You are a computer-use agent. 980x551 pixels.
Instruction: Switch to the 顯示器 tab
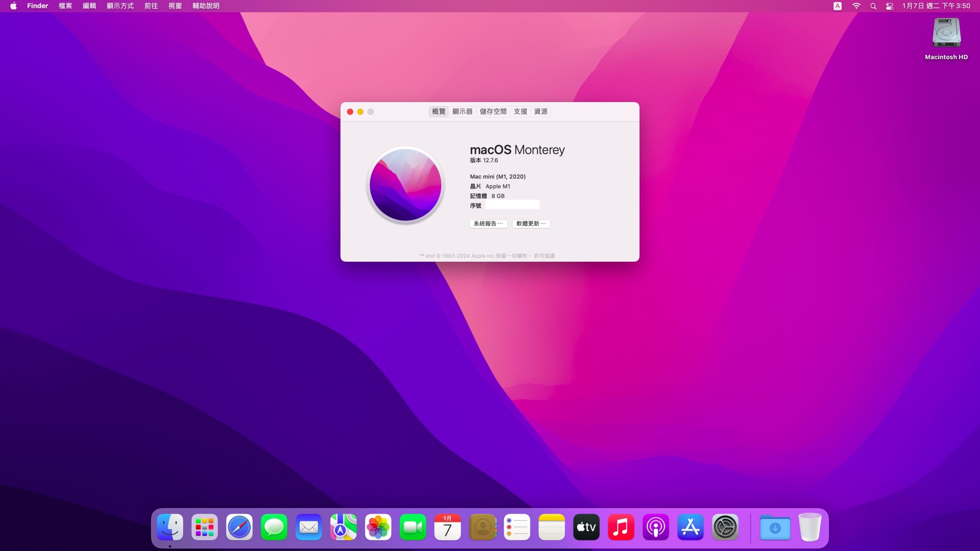[x=462, y=111]
